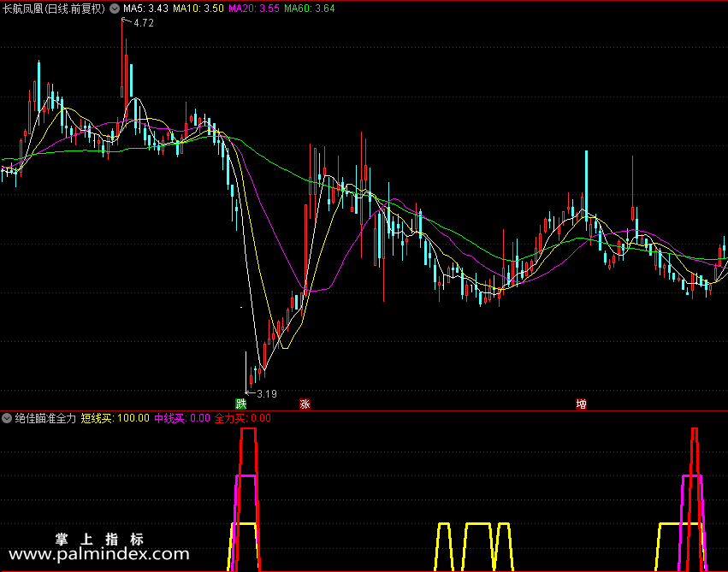Select the MA10: 3.50 label

click(x=198, y=9)
